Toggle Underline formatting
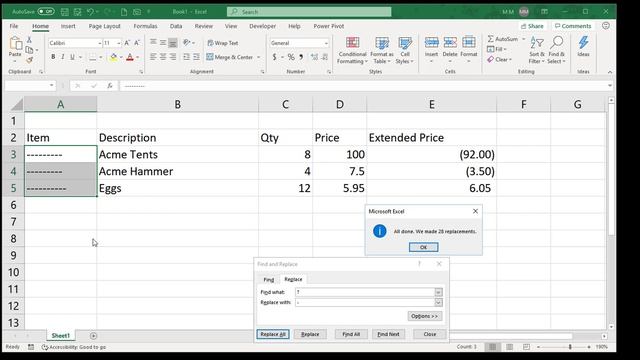This screenshot has width=640, height=360. pyautogui.click(x=72, y=57)
